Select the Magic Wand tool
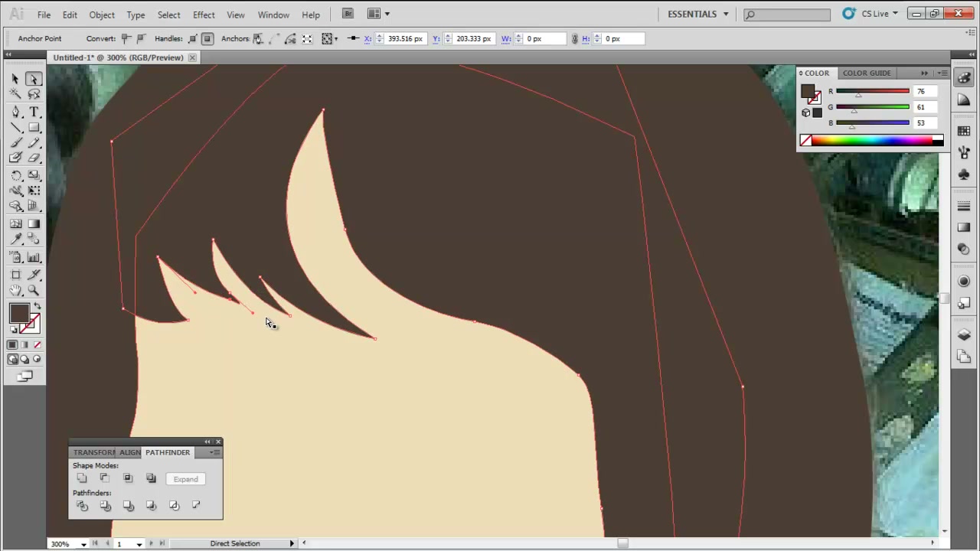Screen dimensions: 980x551 [x=15, y=94]
